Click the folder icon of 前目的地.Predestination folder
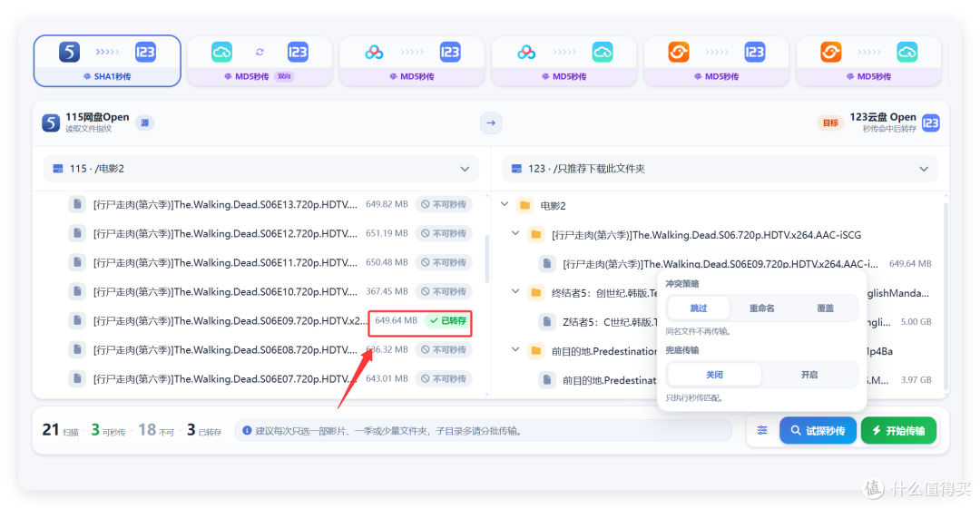This screenshot has height=509, width=980. tap(536, 351)
